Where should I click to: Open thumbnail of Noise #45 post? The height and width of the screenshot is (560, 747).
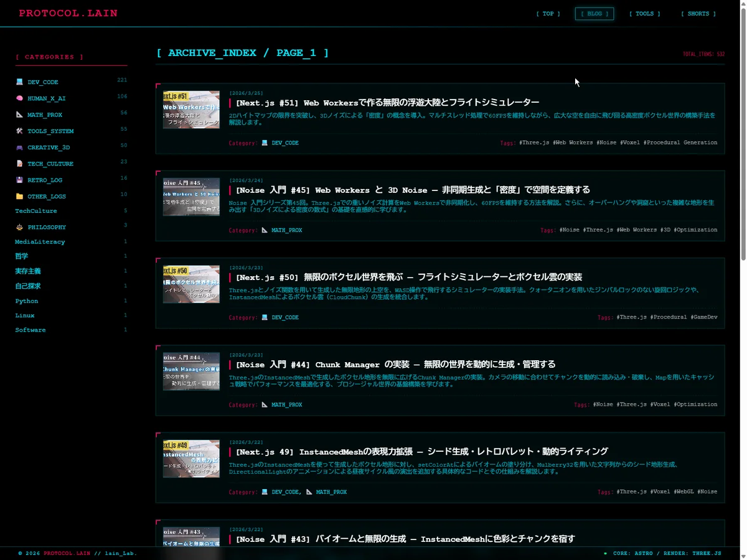(191, 197)
